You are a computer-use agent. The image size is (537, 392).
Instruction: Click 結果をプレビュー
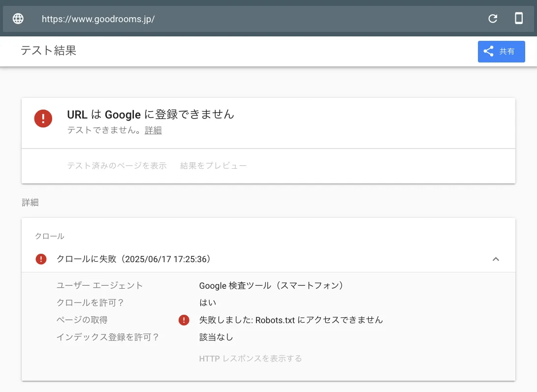[x=213, y=166]
